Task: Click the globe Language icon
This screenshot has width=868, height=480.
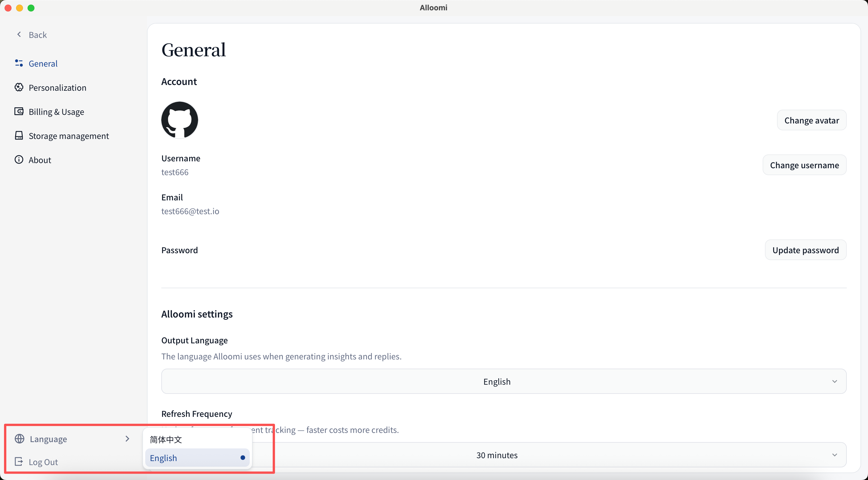Action: (20, 439)
